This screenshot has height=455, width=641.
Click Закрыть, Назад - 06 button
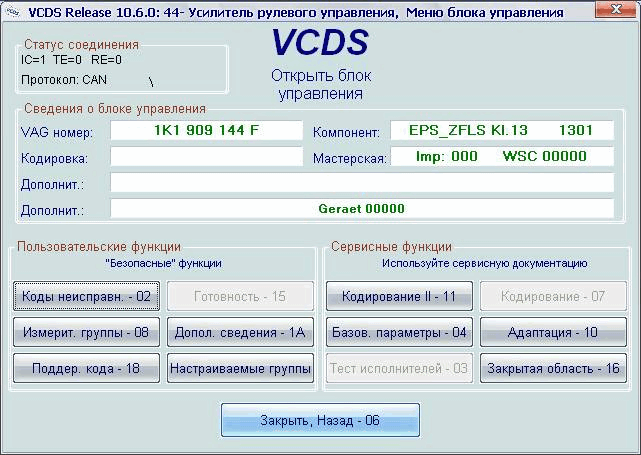320,420
